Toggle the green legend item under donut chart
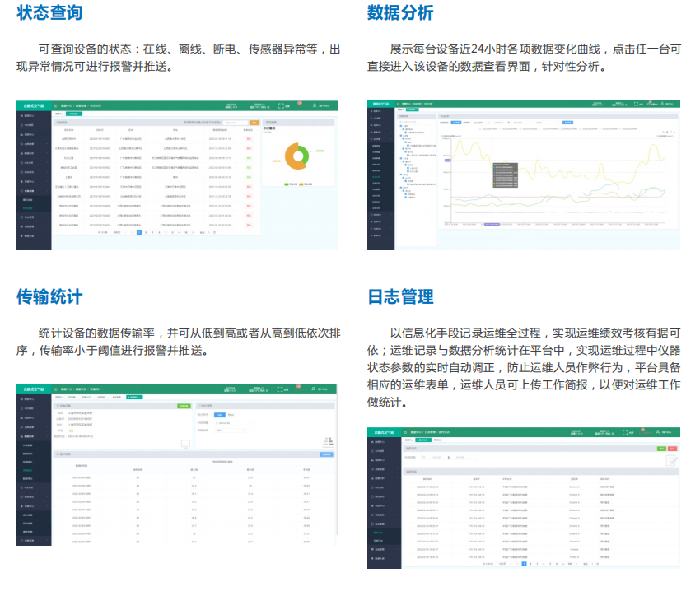This screenshot has height=596, width=700. 285,183
